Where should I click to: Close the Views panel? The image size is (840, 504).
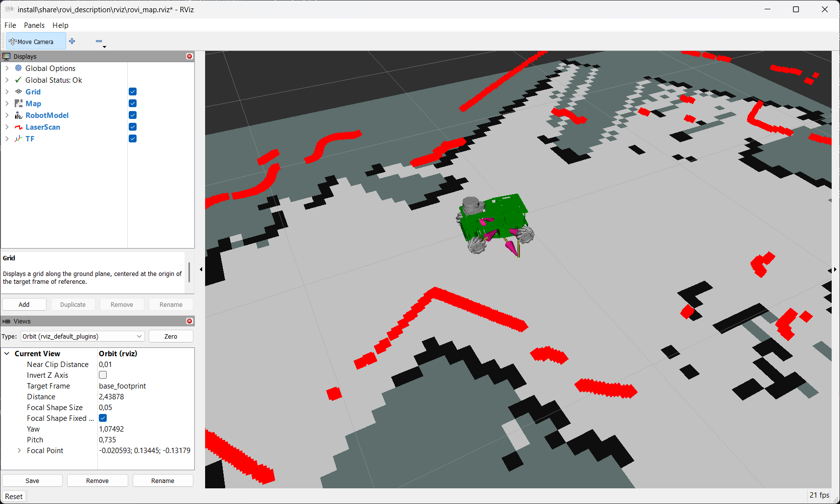click(x=189, y=321)
